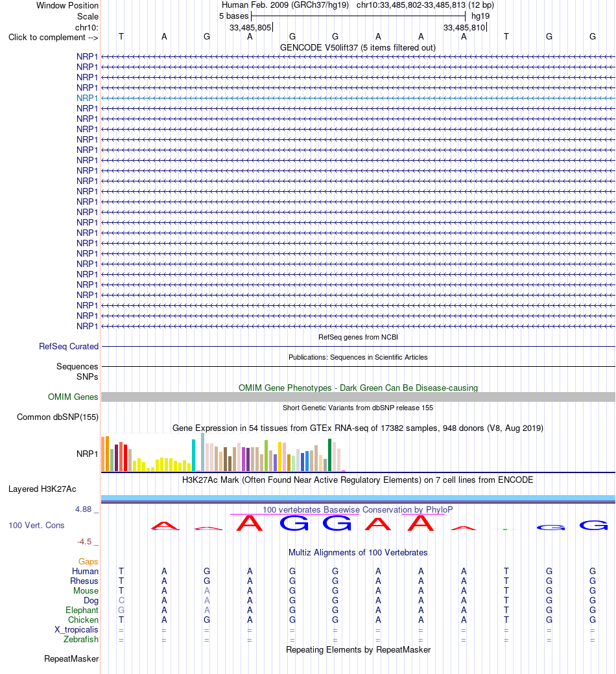The image size is (616, 674).
Task: Open 'RefSeq genes from NCBI' track title
Action: point(358,337)
